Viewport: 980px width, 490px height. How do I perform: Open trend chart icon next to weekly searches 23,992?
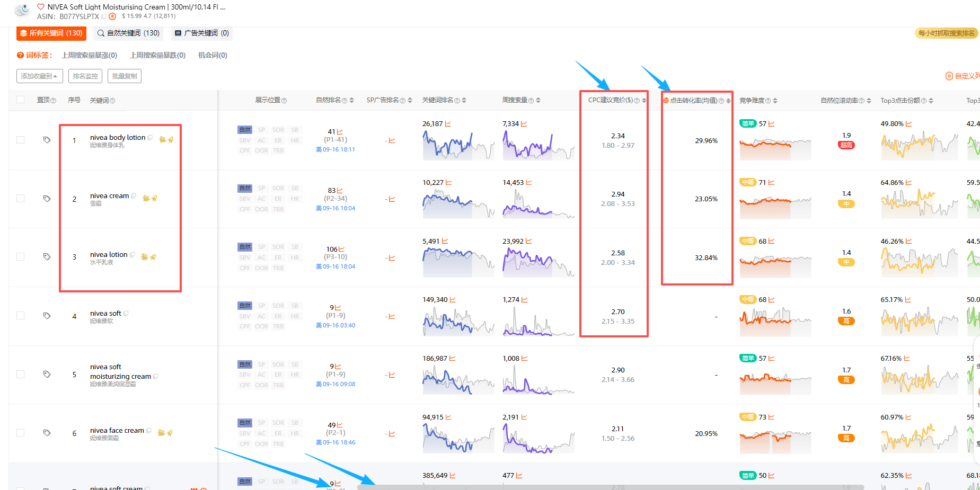[529, 241]
